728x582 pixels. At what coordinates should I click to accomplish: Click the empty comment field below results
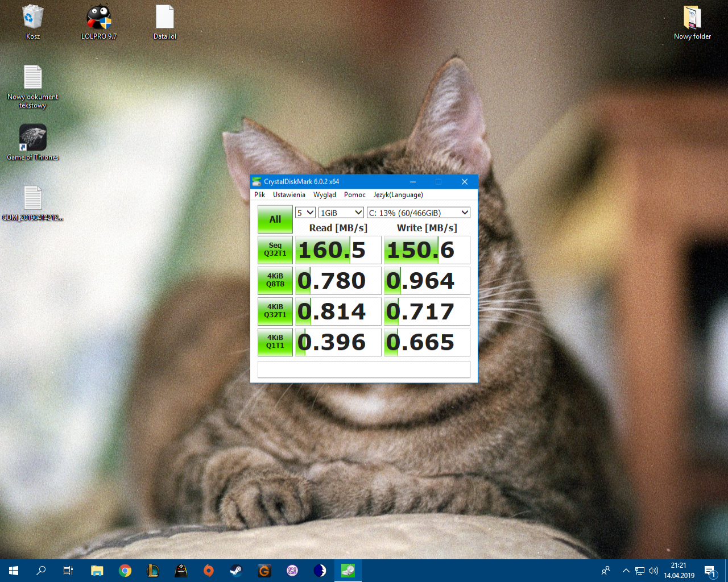point(364,369)
